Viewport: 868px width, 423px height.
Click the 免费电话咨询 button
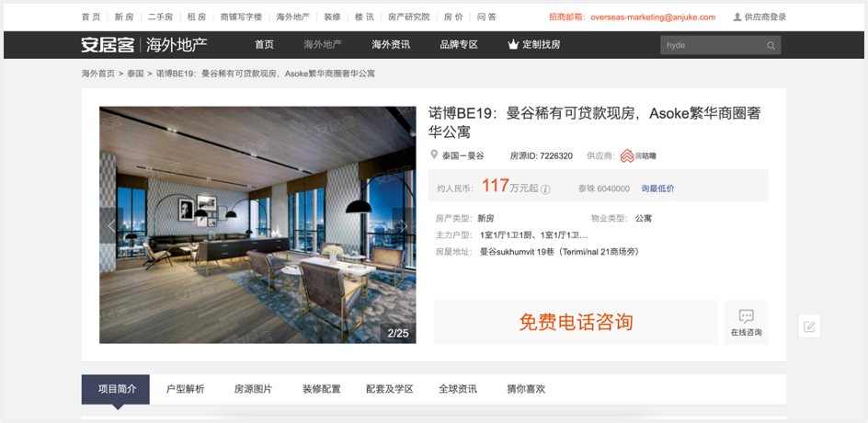[x=576, y=322]
